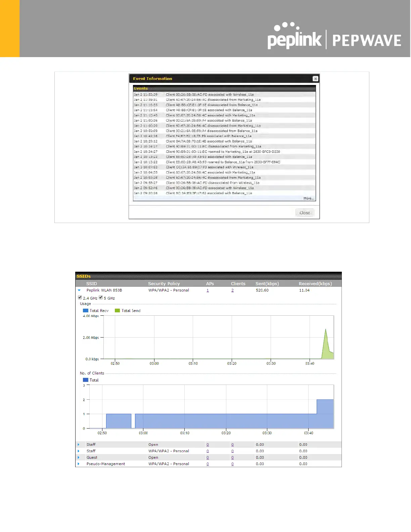Click the Close button in Event Information

click(305, 213)
